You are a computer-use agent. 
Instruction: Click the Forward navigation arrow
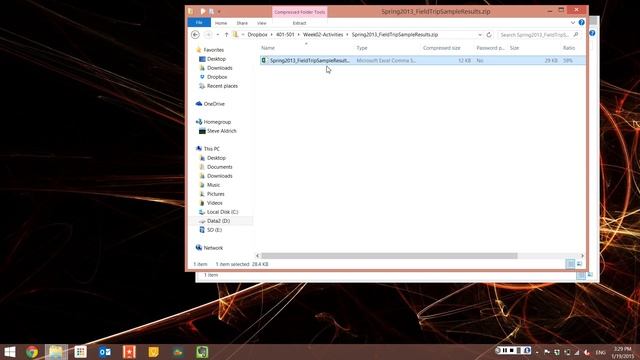(208, 35)
